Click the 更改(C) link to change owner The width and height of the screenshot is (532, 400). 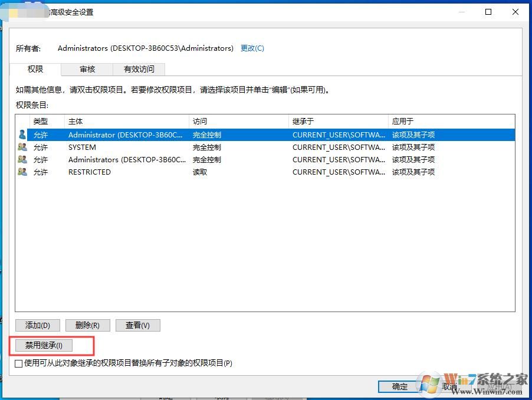pos(252,48)
